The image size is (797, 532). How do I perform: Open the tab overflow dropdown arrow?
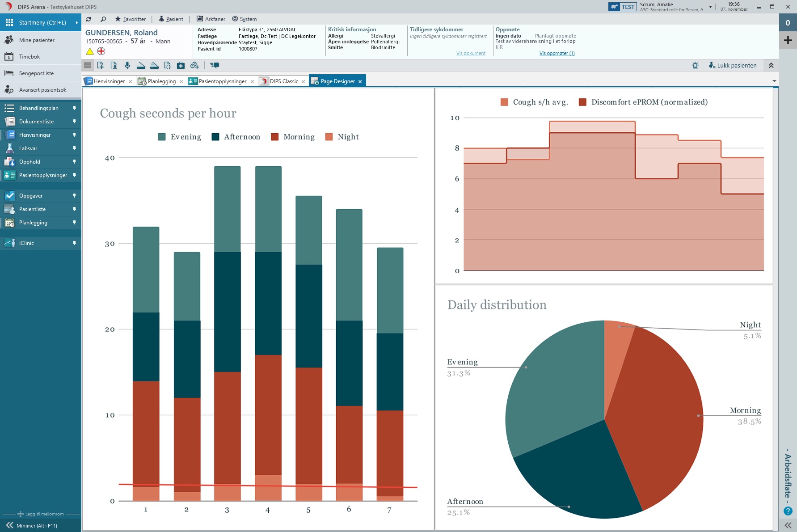point(774,81)
